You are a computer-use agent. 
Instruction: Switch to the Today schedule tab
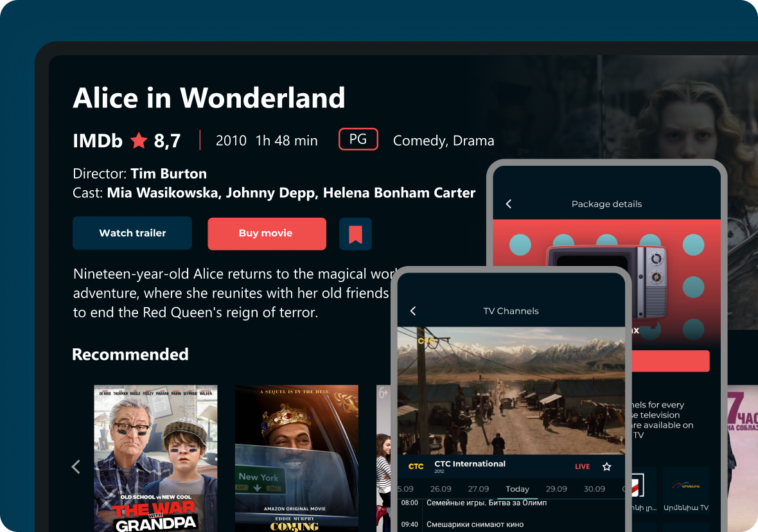click(x=517, y=489)
